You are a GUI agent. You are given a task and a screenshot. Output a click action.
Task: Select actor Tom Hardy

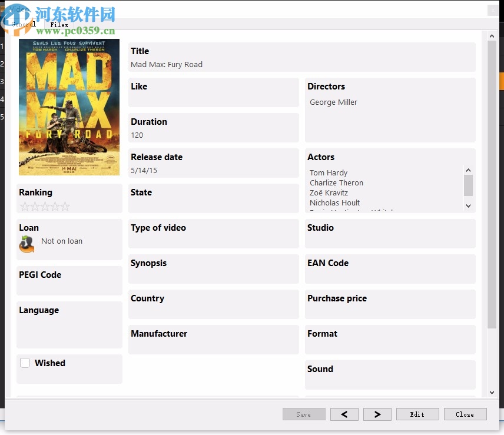click(329, 173)
